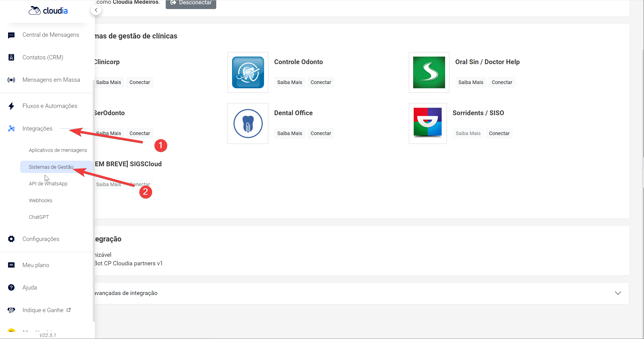The height and width of the screenshot is (339, 644).
Task: Select API de WhatsApp submenu
Action: [48, 184]
